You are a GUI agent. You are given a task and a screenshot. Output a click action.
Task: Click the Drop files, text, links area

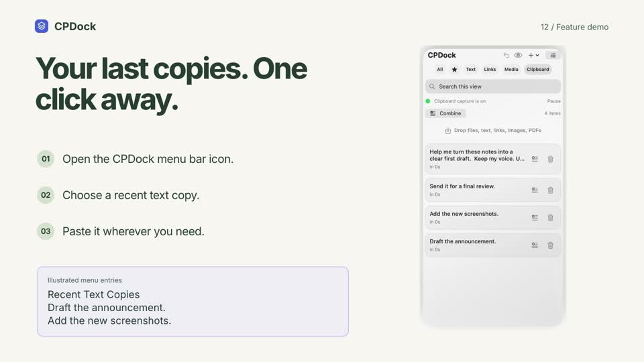point(493,131)
